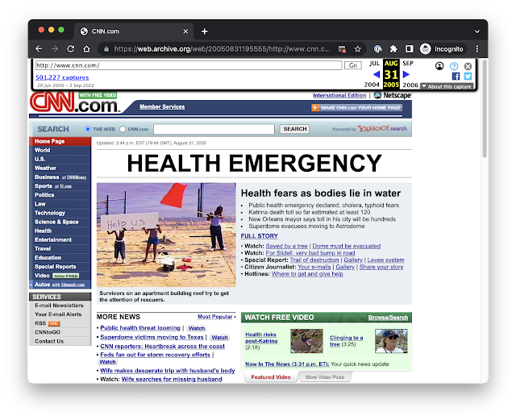
Task: Open the Netscape logo link
Action: [393, 95]
